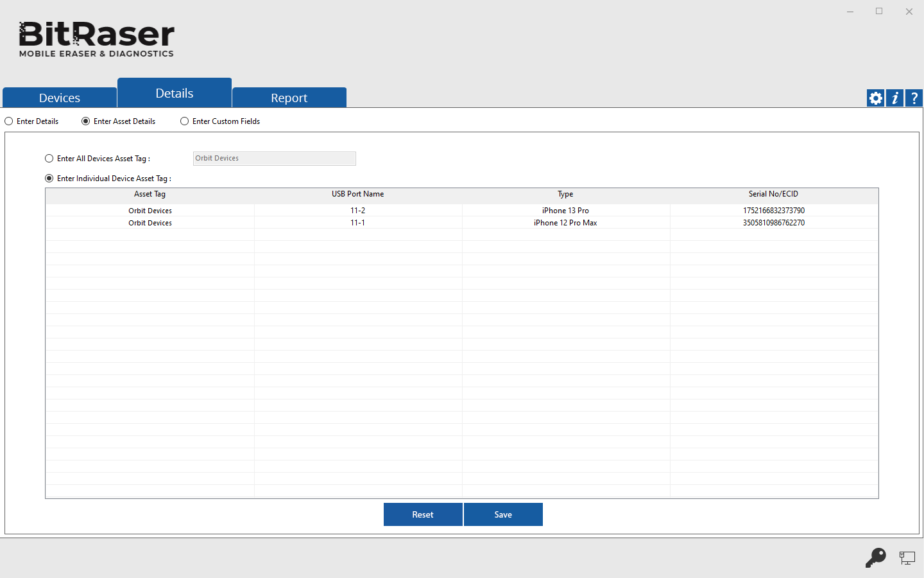
Task: Close the BitRaser window
Action: (x=909, y=12)
